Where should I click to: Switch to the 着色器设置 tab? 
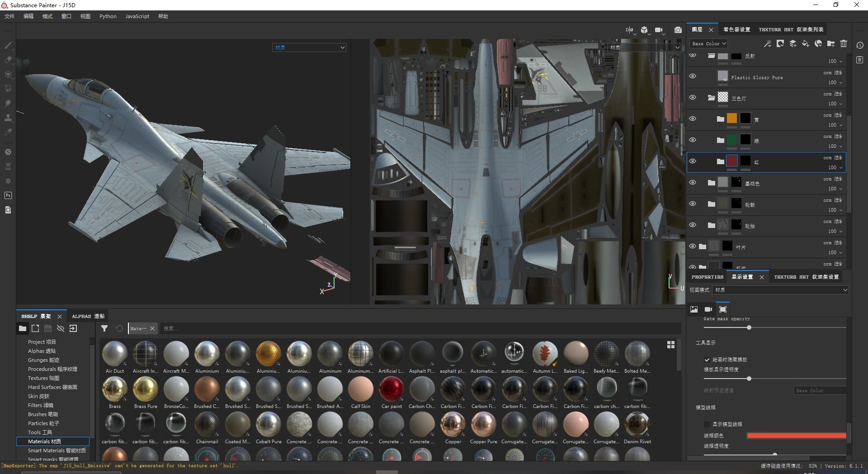(736, 29)
